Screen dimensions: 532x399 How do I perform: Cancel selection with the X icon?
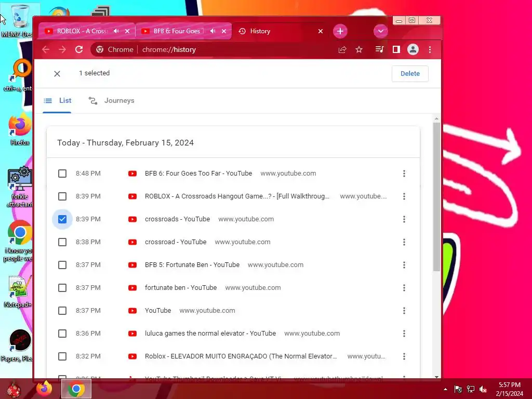click(x=57, y=74)
